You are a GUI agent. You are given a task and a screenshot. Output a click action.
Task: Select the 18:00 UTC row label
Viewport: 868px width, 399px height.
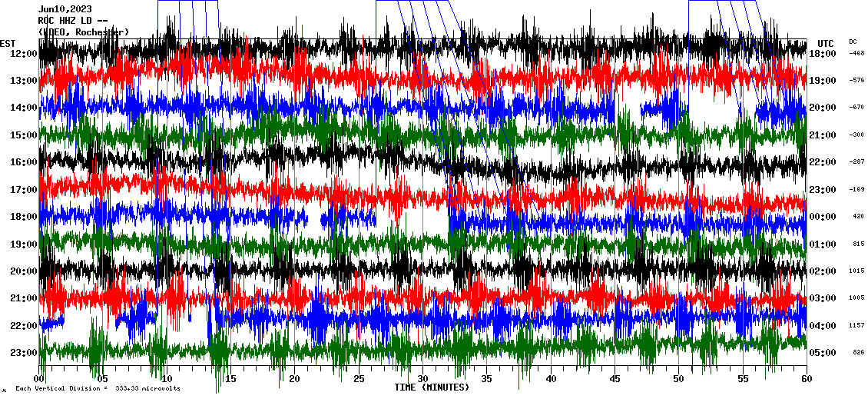click(x=823, y=54)
